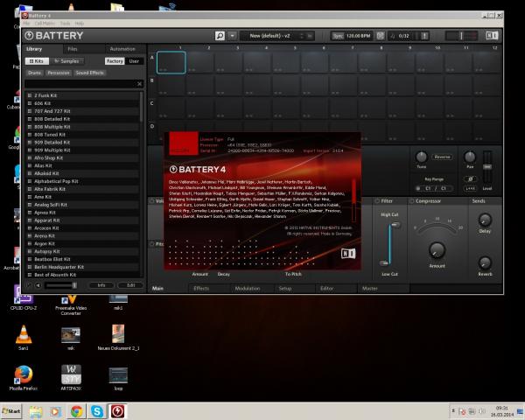525x420 pixels.
Task: Click the Info button below kit list
Action: pyautogui.click(x=101, y=285)
